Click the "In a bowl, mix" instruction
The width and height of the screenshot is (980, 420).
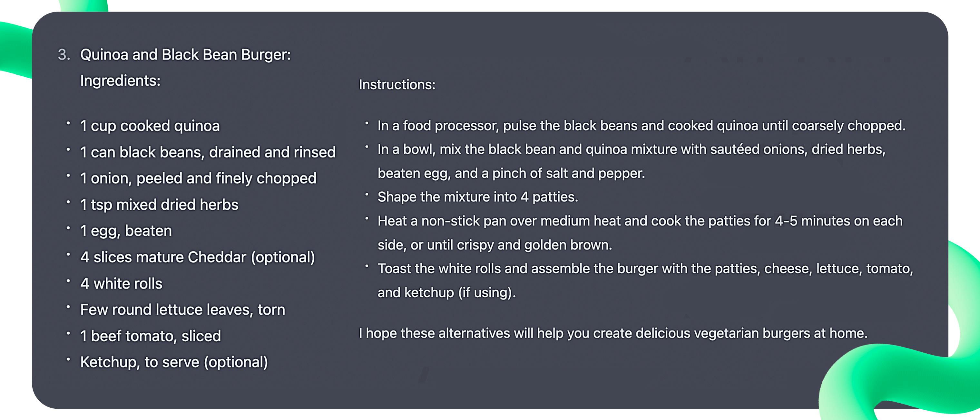pos(631,149)
